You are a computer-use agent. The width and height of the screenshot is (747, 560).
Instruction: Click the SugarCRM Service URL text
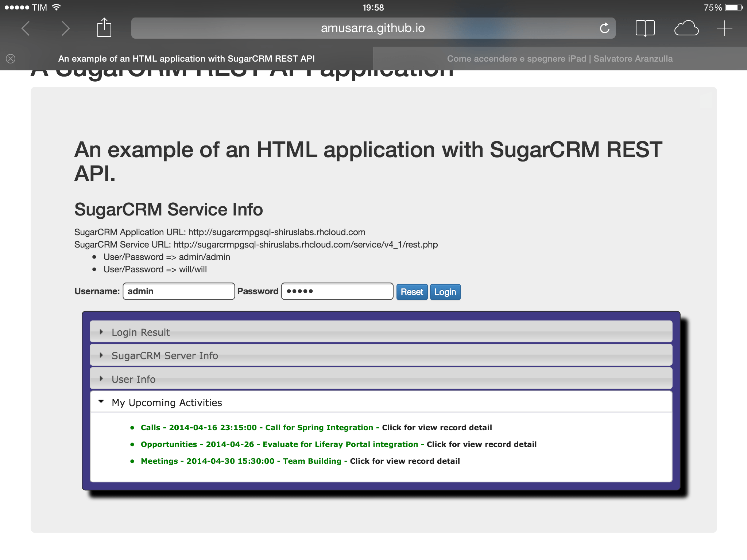click(256, 245)
